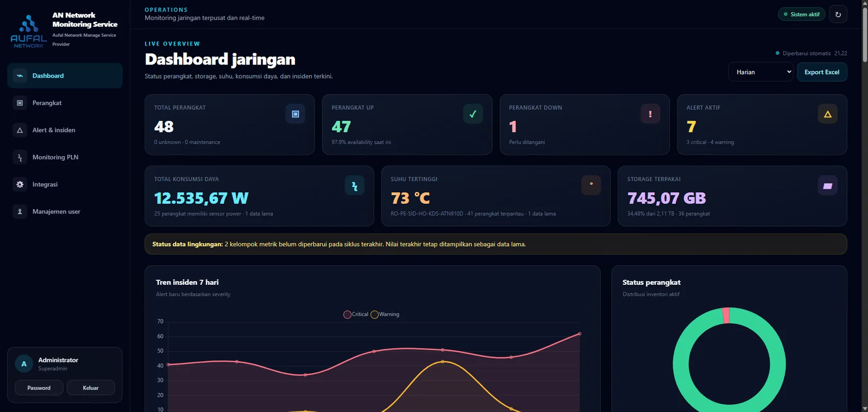This screenshot has height=412, width=868.
Task: Click the Perangkat Up checkmark icon
Action: [473, 114]
